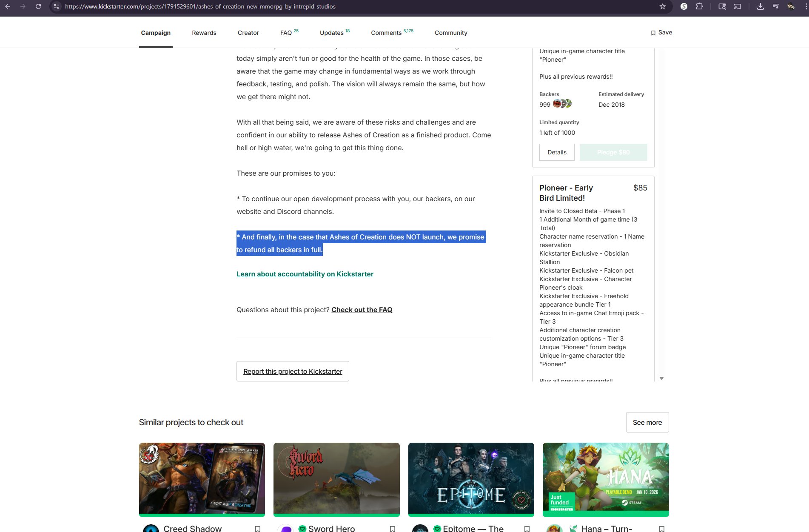This screenshot has height=532, width=809.
Task: Click the Details button
Action: coord(557,152)
